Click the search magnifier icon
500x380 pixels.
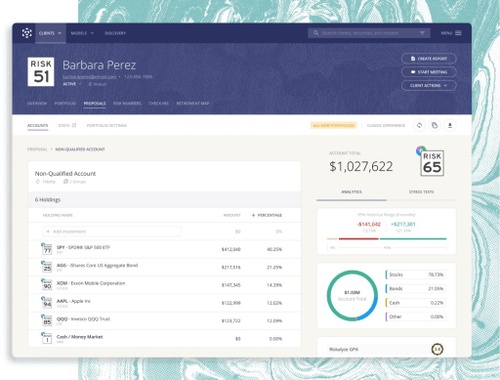tap(316, 33)
